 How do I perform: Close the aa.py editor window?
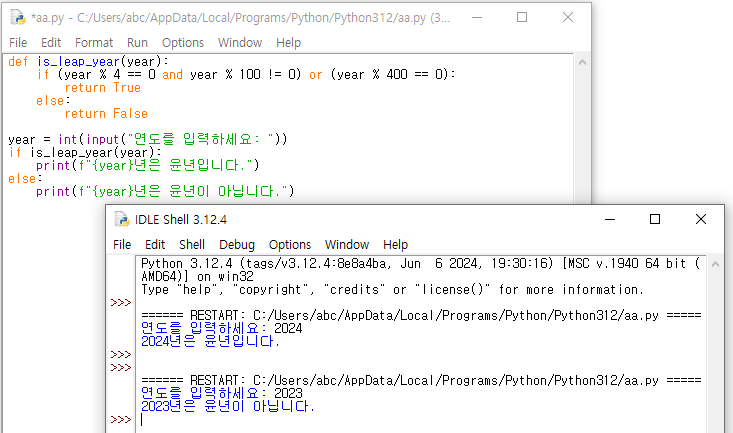pyautogui.click(x=568, y=17)
